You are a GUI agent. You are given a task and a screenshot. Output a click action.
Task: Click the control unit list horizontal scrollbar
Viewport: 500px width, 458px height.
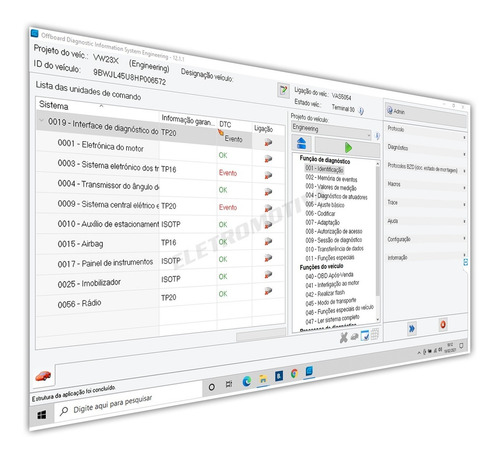coord(261,334)
